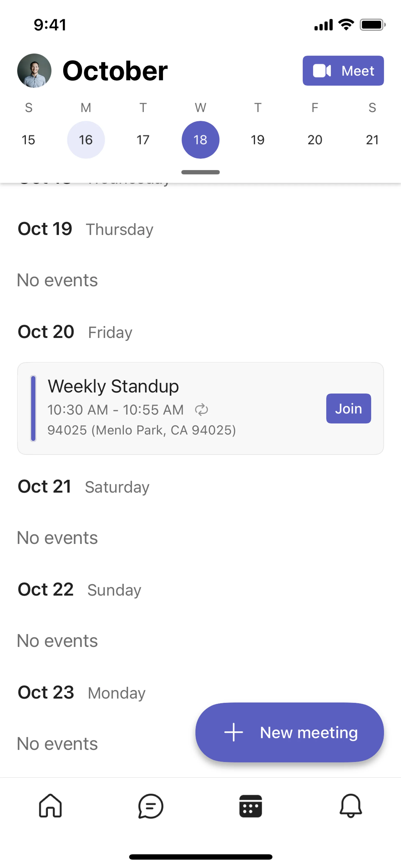This screenshot has height=868, width=401.
Task: Open the Home tab icon
Action: tap(50, 806)
